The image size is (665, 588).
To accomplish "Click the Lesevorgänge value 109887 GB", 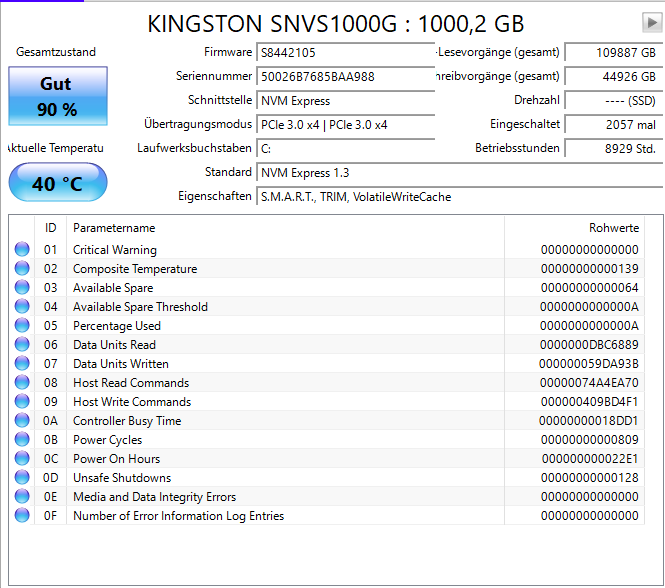I will click(x=614, y=53).
